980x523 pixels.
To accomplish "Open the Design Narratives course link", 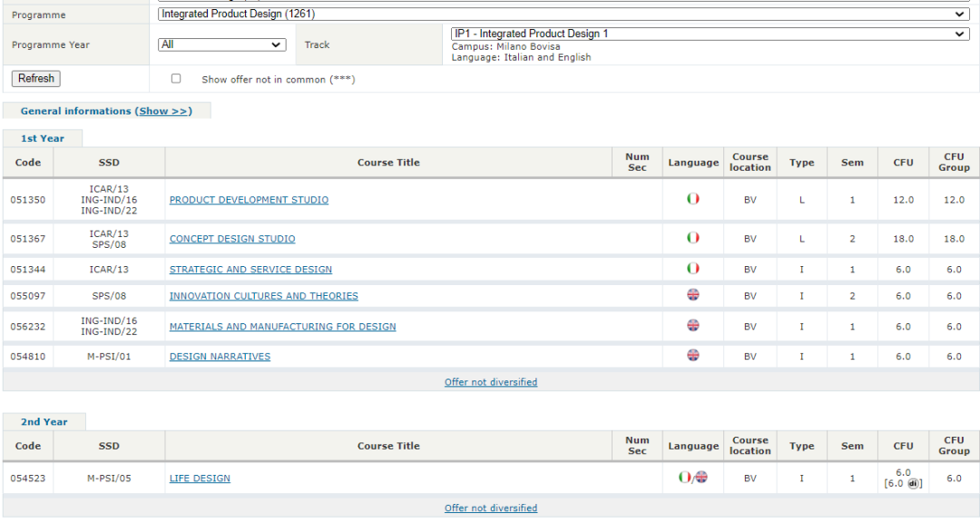I will click(x=220, y=357).
